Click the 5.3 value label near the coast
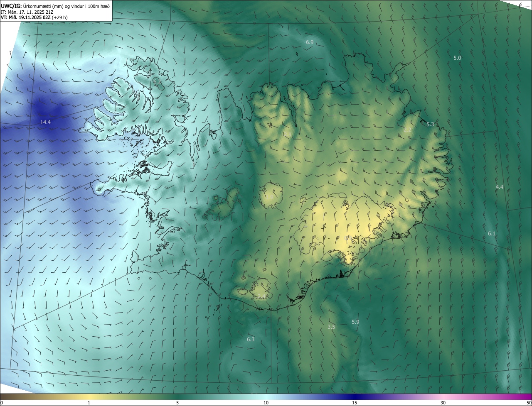The image size is (532, 406). (430, 125)
